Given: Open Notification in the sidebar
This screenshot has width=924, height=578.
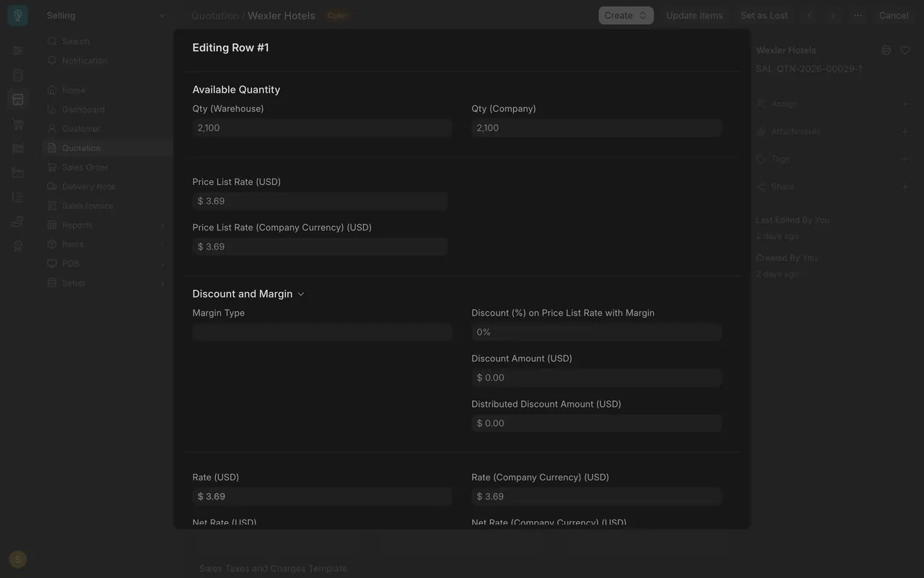Looking at the screenshot, I should 107,61.
